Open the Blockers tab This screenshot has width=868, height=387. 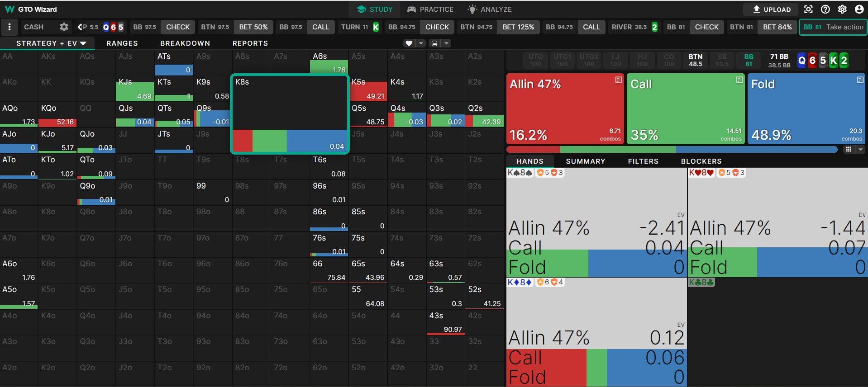[x=701, y=161]
